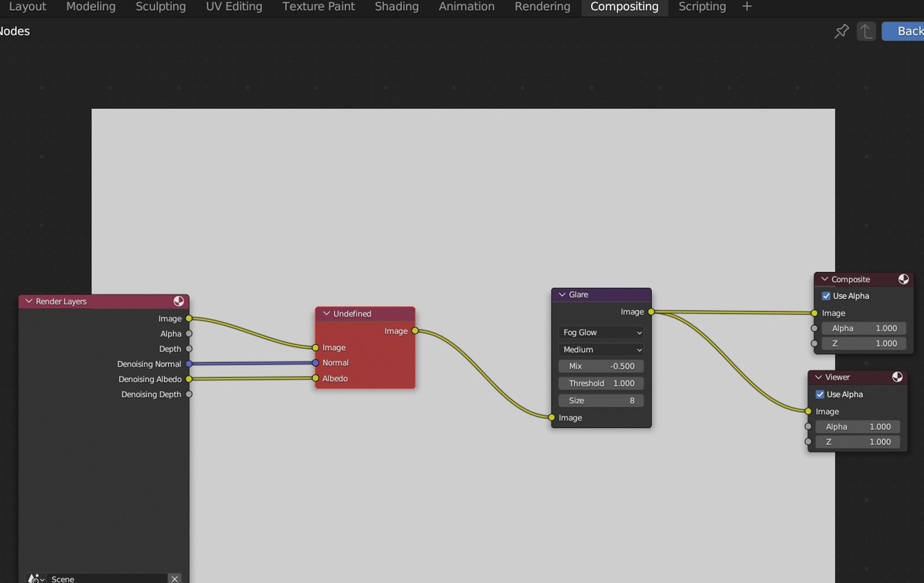The image size is (924, 583).
Task: Go to parent node tree arrow icon
Action: click(x=866, y=31)
